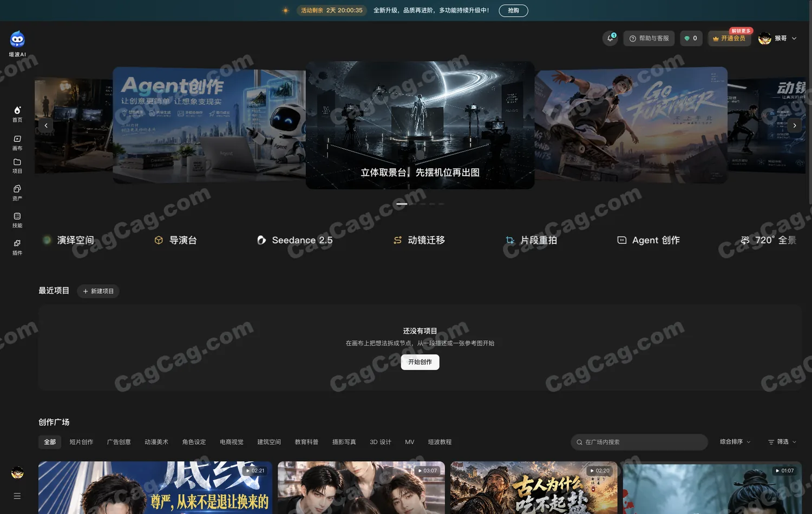
Task: Open the 片段重拍 feature shortcut
Action: click(x=531, y=240)
